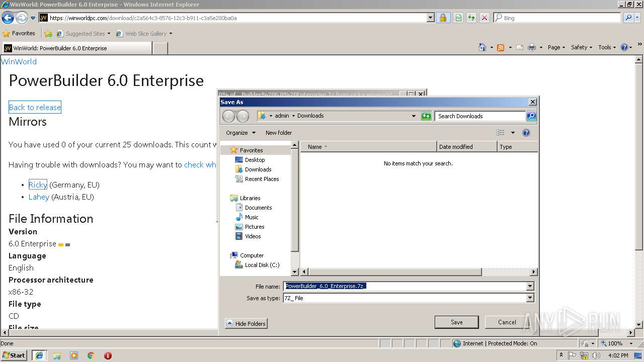Click the volume icon in system tray
The height and width of the screenshot is (362, 644).
click(x=596, y=355)
